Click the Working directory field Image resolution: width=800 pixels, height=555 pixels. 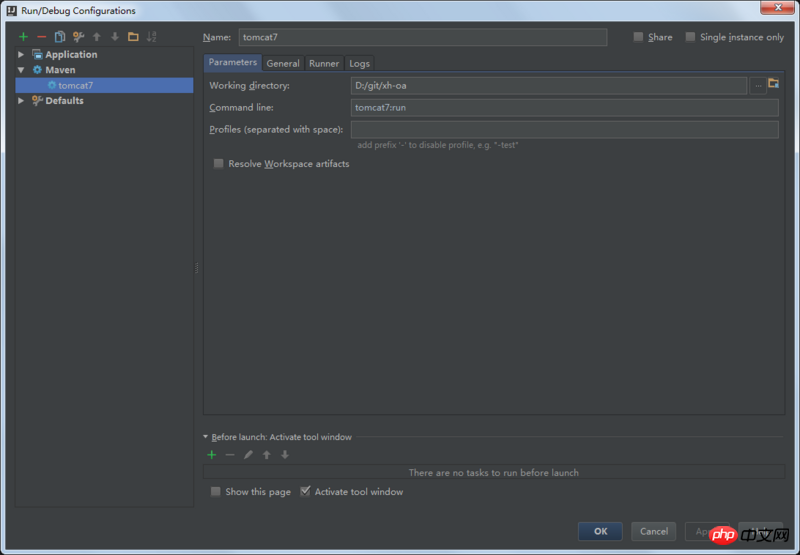(x=549, y=86)
